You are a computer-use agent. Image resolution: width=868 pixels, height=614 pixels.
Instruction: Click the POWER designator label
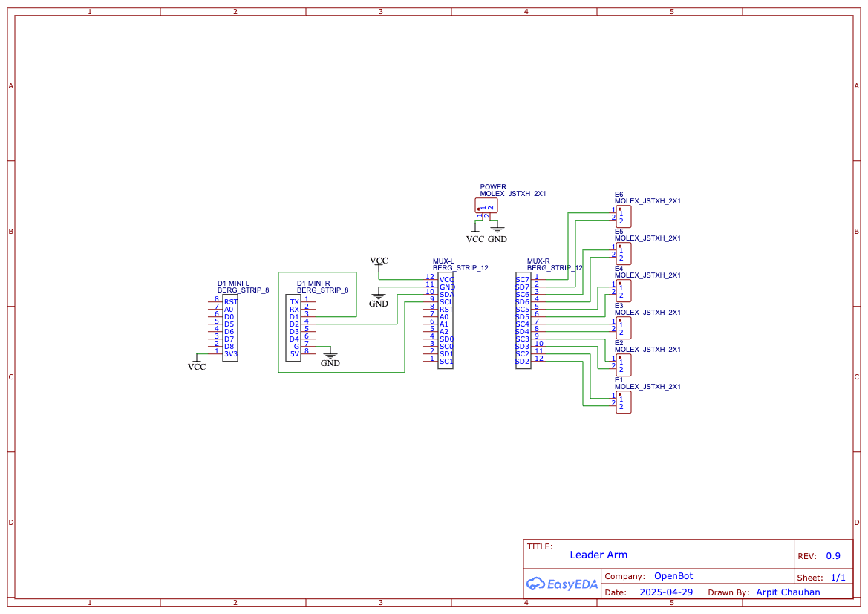(x=493, y=187)
